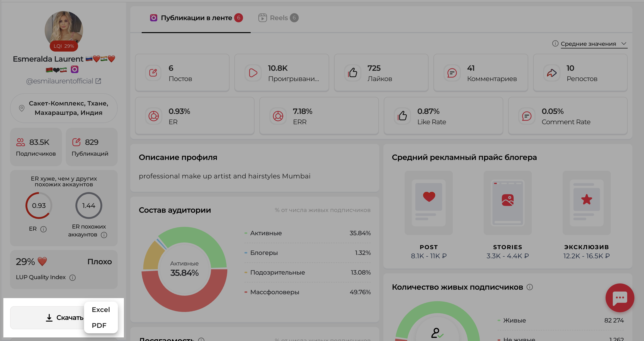Select the Активные legend row

pyautogui.click(x=308, y=233)
